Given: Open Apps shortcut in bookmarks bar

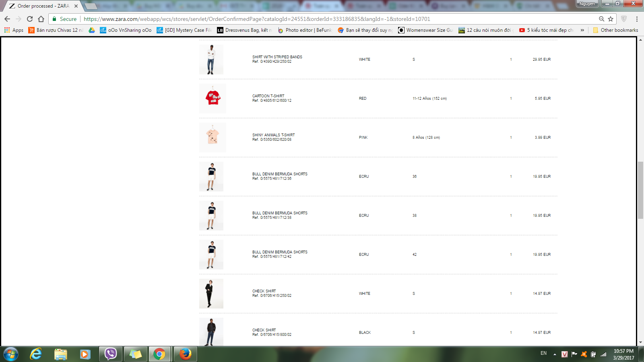Looking at the screenshot, I should [14, 30].
